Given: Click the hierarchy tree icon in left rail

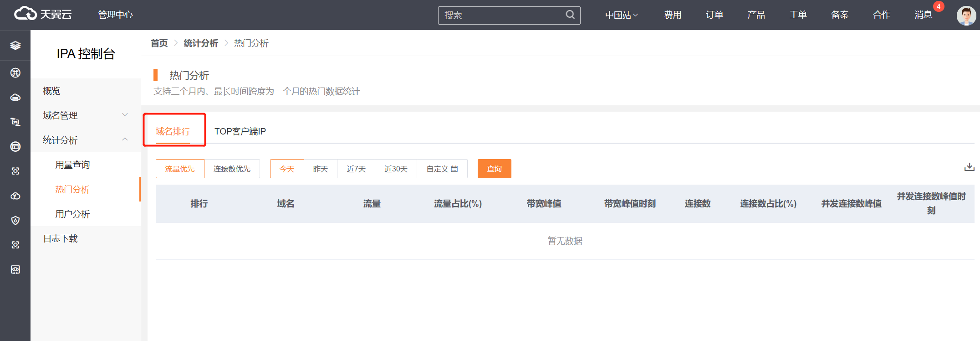Looking at the screenshot, I should click(x=15, y=122).
